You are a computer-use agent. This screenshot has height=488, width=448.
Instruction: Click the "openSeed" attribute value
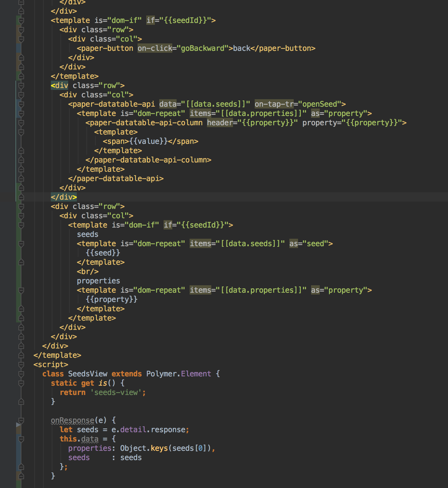[320, 104]
